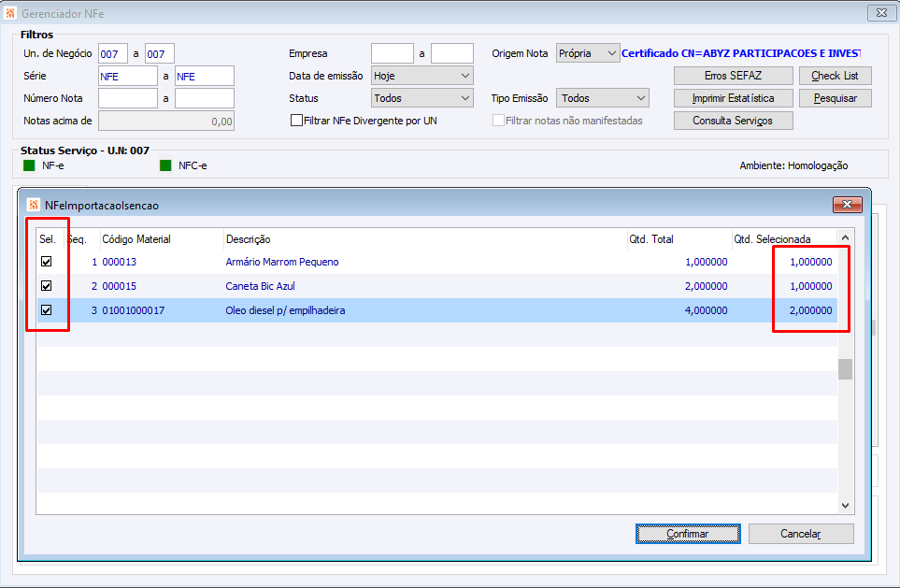Click the Qtd. Total column header
The image size is (900, 588).
650,239
